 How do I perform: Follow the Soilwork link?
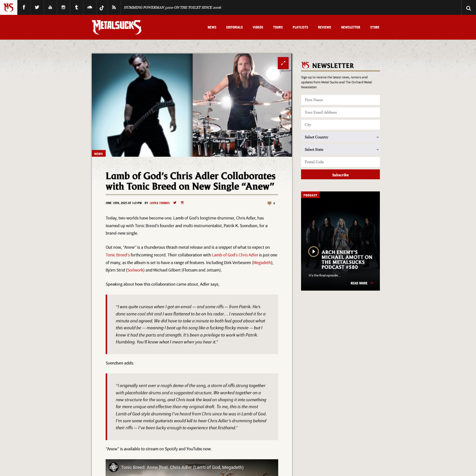point(135,270)
